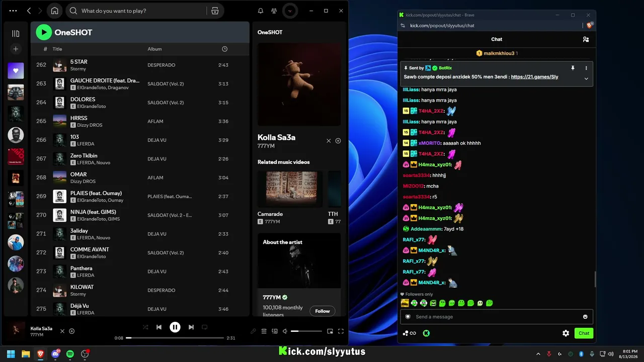Show lyrics with the microphone icon

click(253, 331)
